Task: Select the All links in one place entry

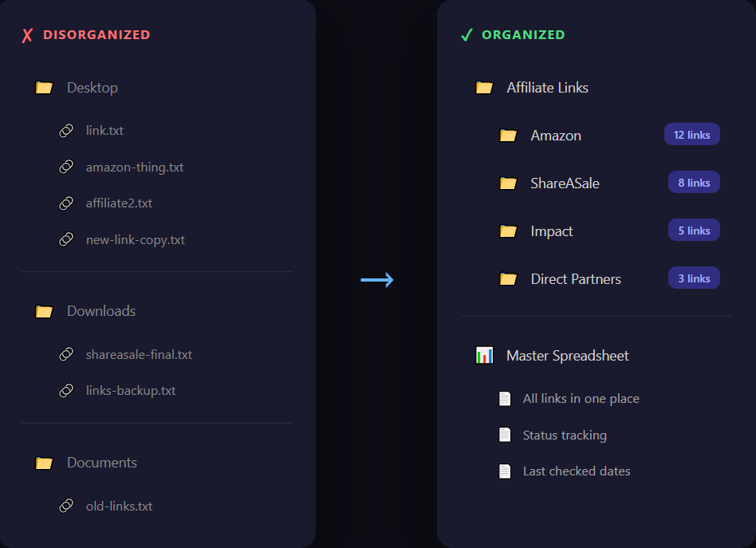Action: (581, 398)
